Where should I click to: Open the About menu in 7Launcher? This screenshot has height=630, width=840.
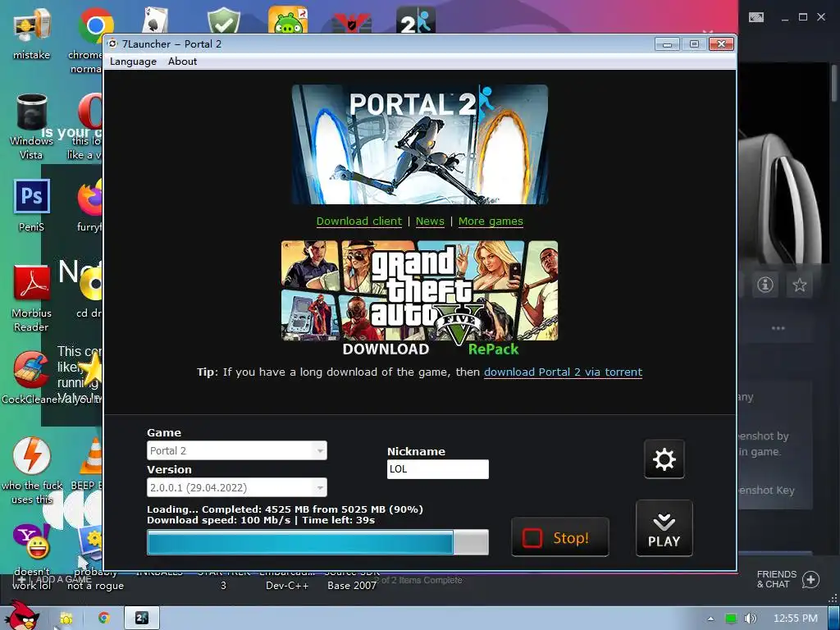[x=182, y=61]
